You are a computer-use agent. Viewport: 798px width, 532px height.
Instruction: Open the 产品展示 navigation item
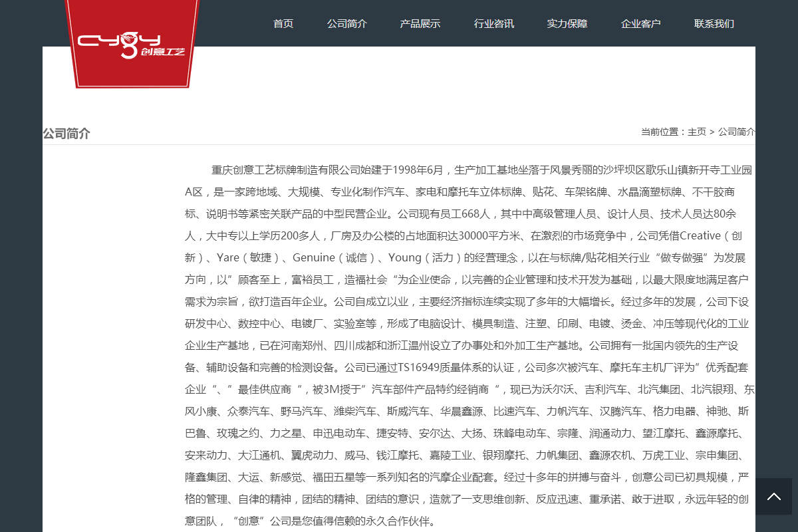point(420,24)
